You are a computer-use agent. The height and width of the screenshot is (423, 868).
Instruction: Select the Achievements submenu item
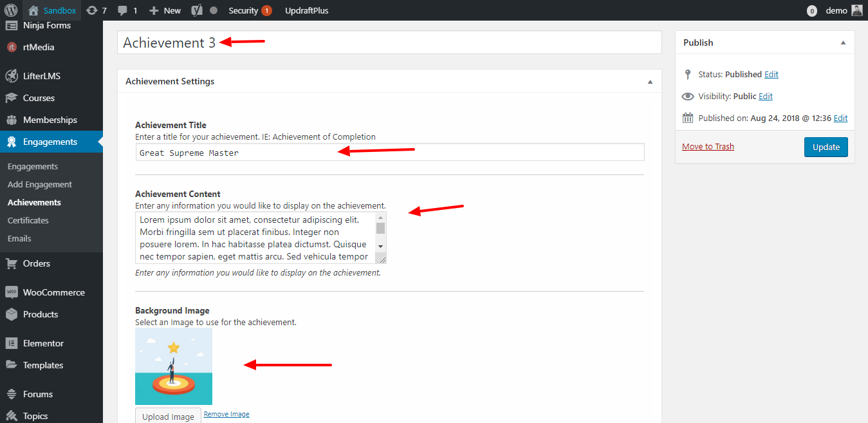34,202
